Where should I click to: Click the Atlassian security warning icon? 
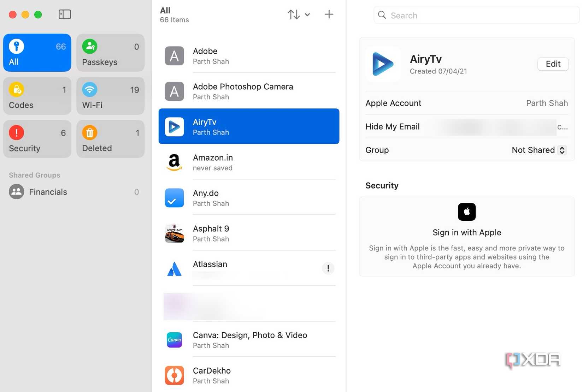click(328, 268)
